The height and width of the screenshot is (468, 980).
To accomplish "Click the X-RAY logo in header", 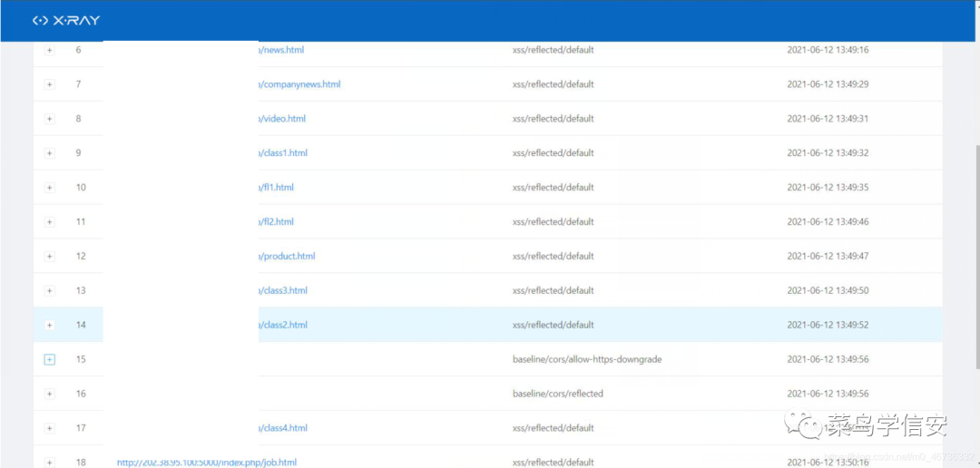I will pyautogui.click(x=66, y=21).
